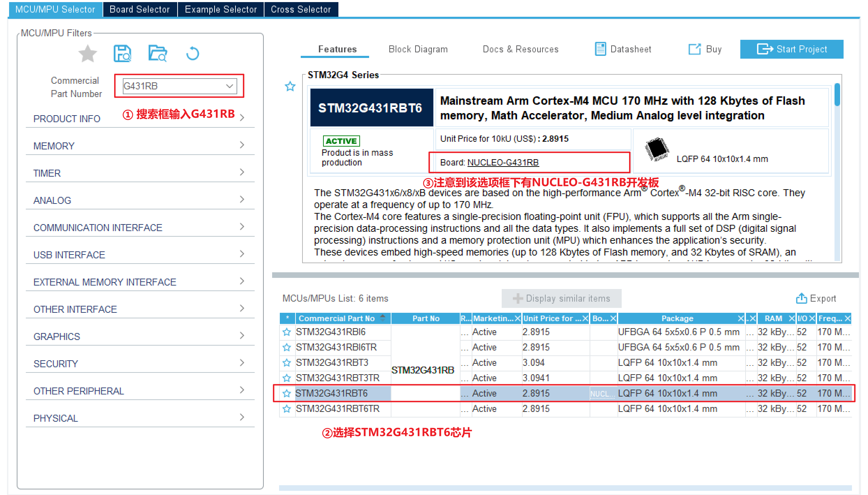The width and height of the screenshot is (868, 495).
Task: Switch to the Board Selector tab
Action: pyautogui.click(x=140, y=9)
